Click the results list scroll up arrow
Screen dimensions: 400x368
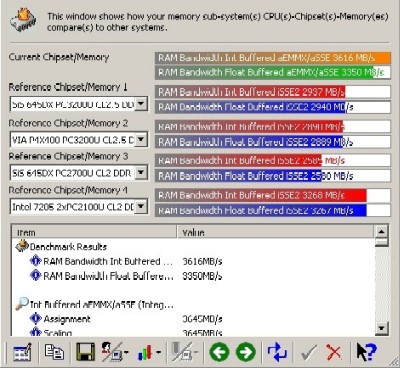pyautogui.click(x=381, y=231)
